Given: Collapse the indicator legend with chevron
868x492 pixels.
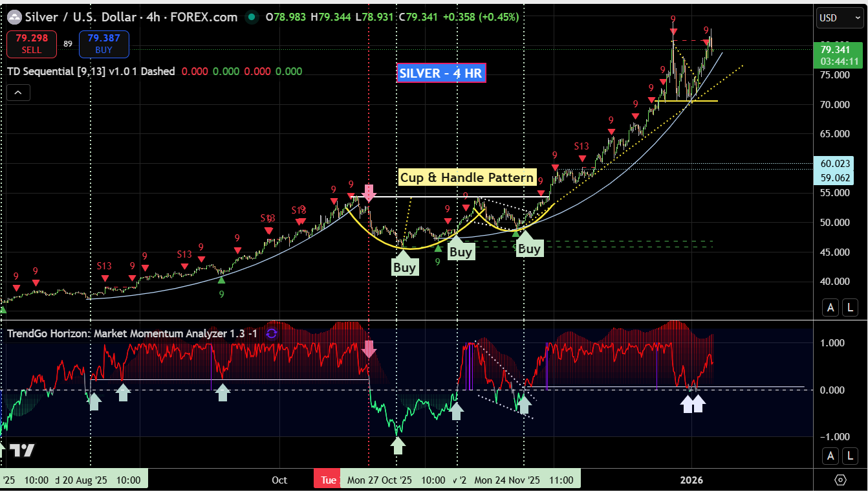Looking at the screenshot, I should click(17, 93).
